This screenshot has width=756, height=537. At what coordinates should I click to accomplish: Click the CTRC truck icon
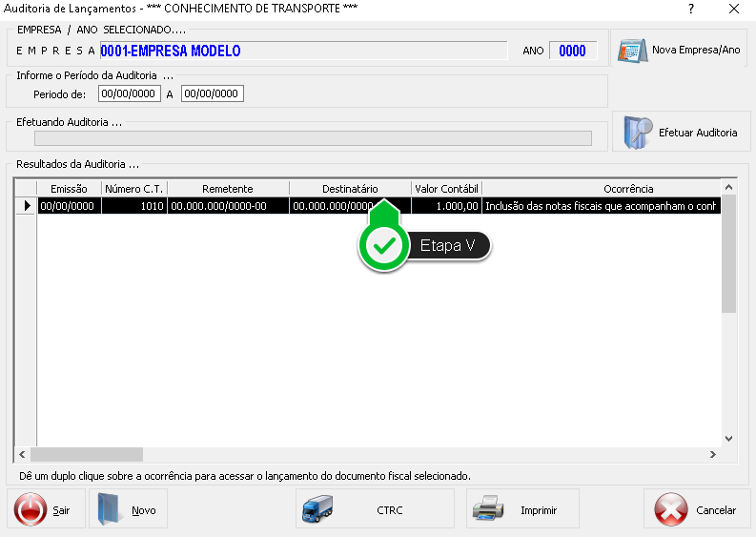[x=317, y=509]
